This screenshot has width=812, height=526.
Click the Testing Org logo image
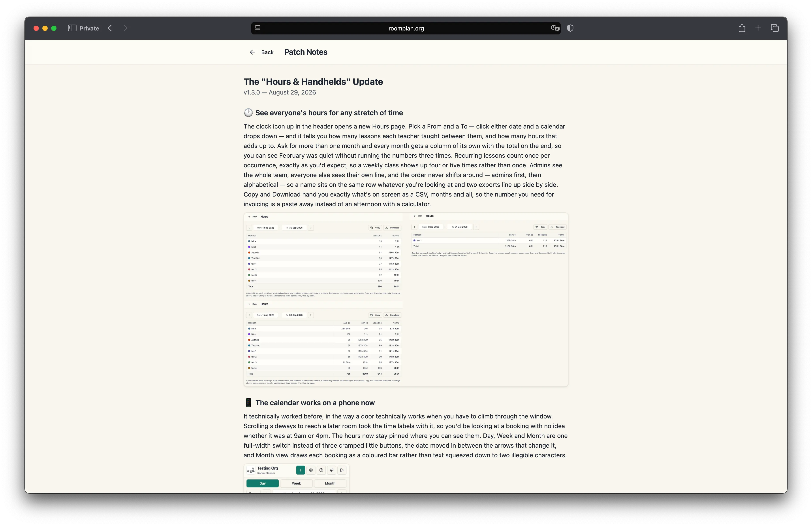[x=251, y=470]
